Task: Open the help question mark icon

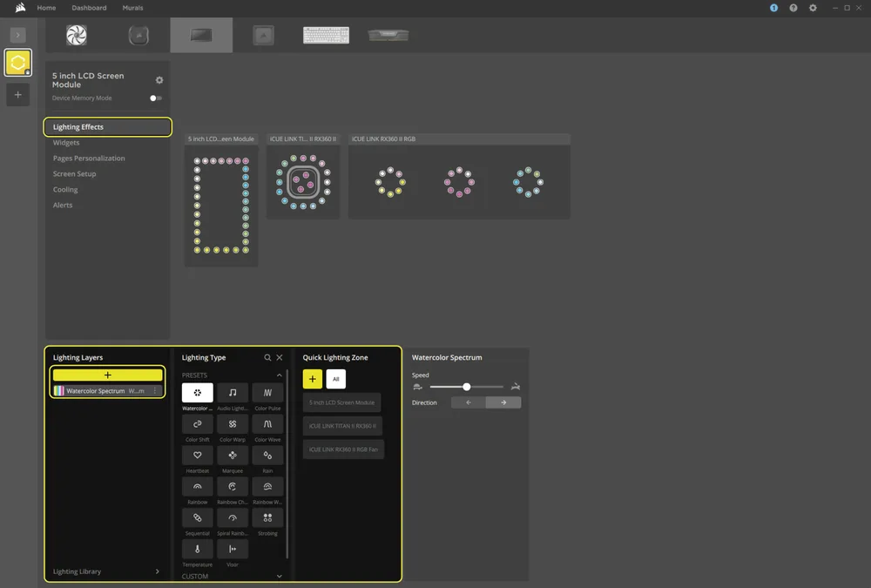Action: pyautogui.click(x=793, y=8)
